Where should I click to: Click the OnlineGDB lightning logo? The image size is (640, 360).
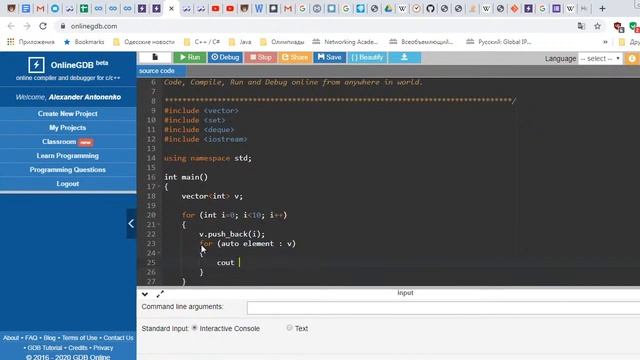point(36,64)
